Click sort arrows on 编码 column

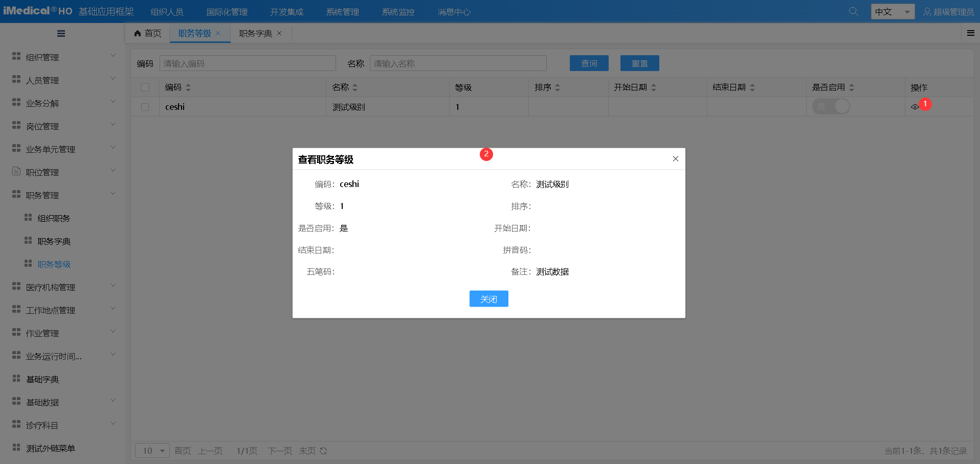pyautogui.click(x=188, y=88)
